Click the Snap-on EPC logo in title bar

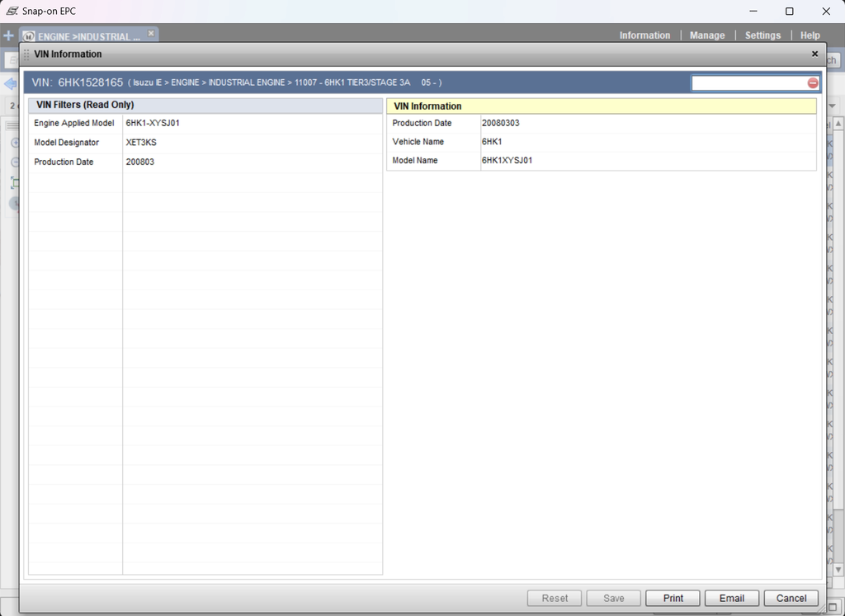[12, 12]
